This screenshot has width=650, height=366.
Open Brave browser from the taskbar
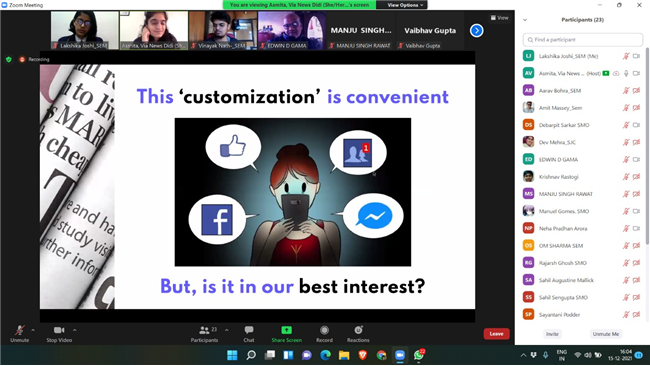(363, 355)
